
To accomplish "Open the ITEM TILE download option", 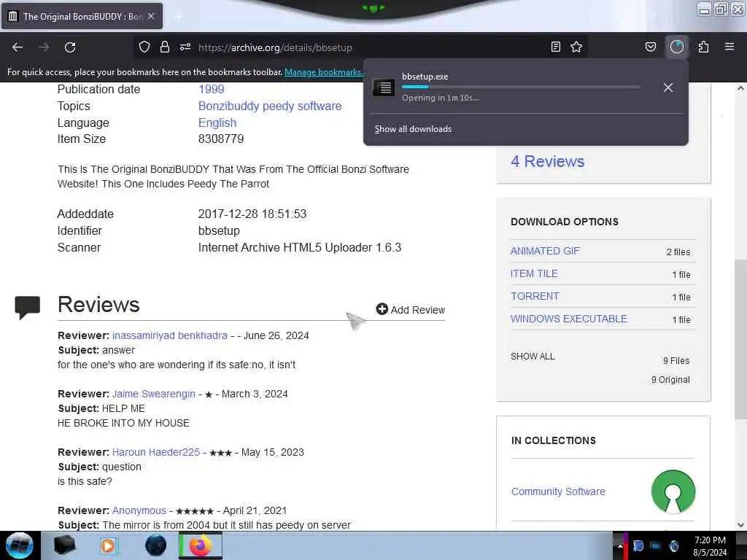I will 534,273.
